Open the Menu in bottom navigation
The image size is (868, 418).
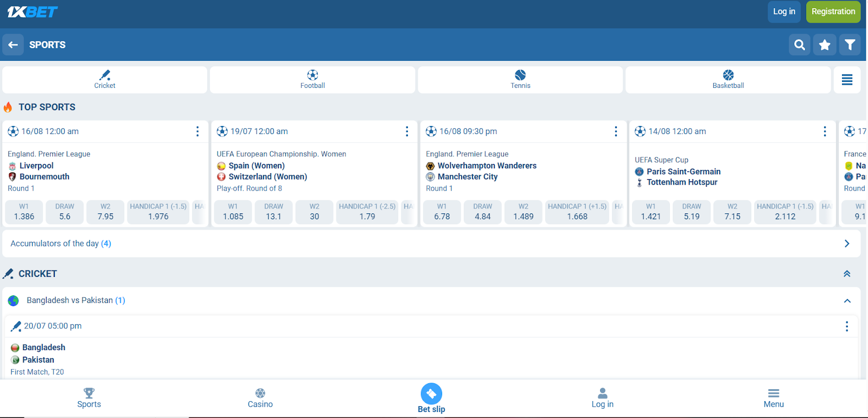click(x=774, y=398)
